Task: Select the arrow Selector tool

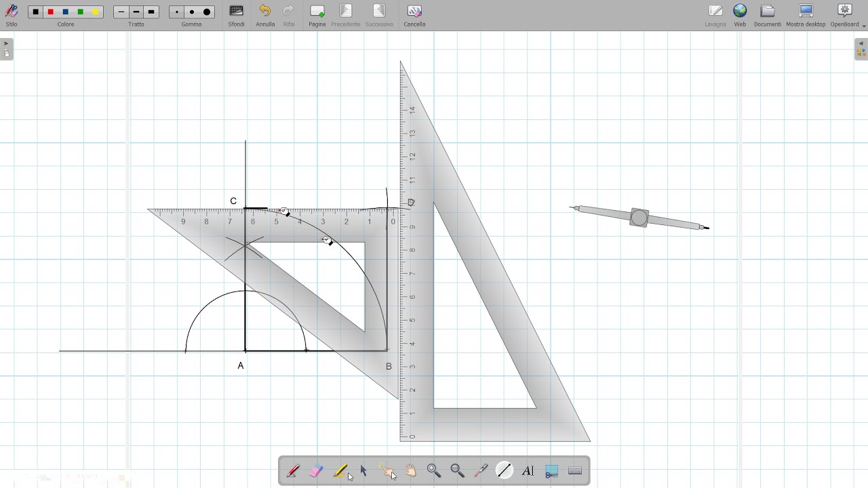Action: (x=363, y=470)
